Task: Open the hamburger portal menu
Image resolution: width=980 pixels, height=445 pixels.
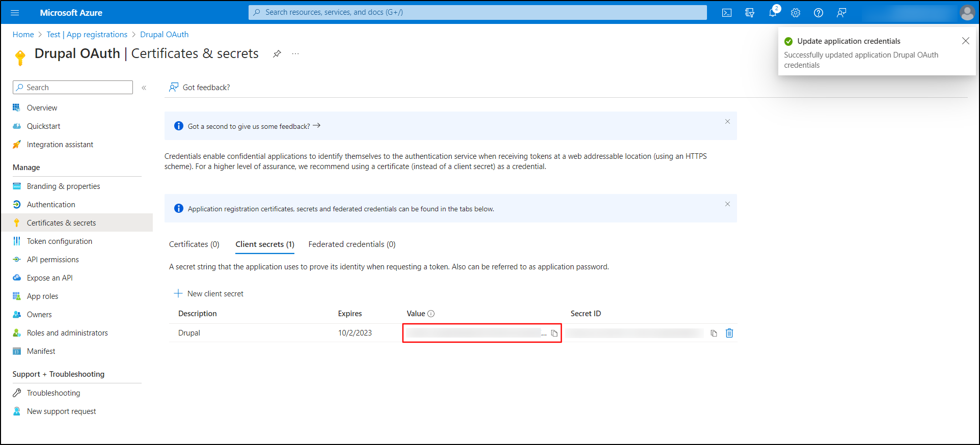Action: [x=15, y=13]
